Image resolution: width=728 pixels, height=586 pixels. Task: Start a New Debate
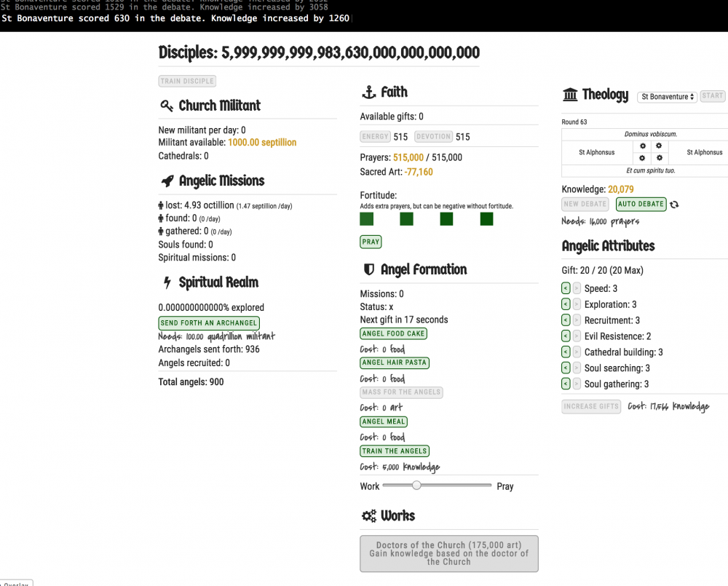[x=585, y=204]
